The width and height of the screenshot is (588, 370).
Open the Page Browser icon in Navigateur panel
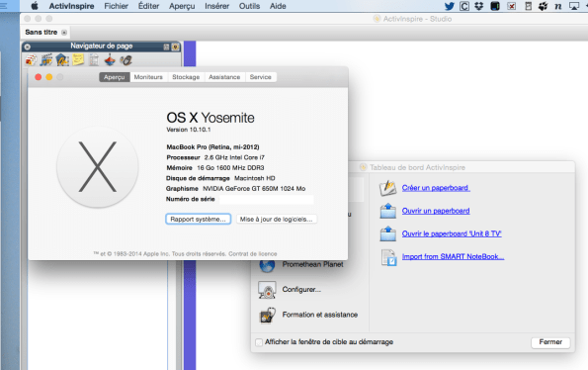[31, 60]
